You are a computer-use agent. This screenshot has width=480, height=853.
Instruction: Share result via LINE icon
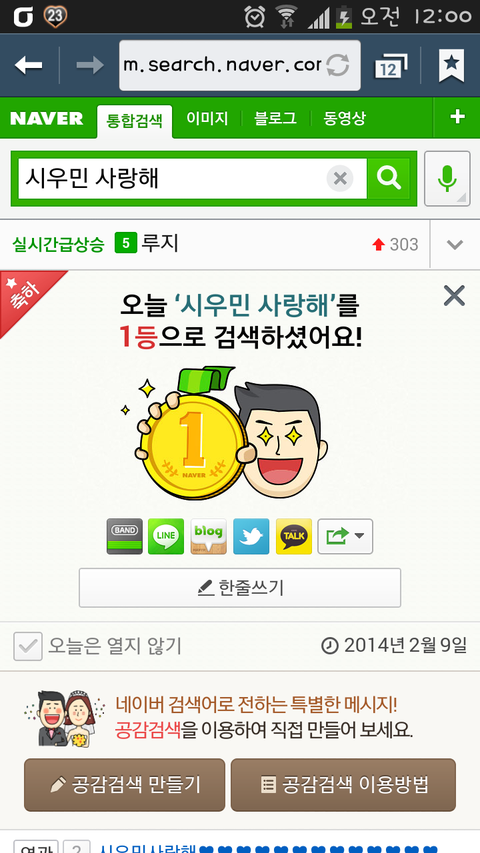pyautogui.click(x=166, y=536)
